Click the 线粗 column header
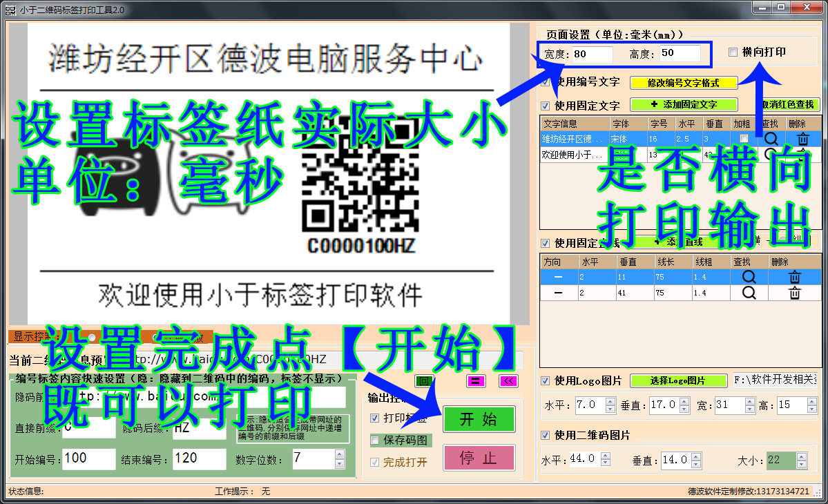The width and height of the screenshot is (828, 504). coord(711,262)
